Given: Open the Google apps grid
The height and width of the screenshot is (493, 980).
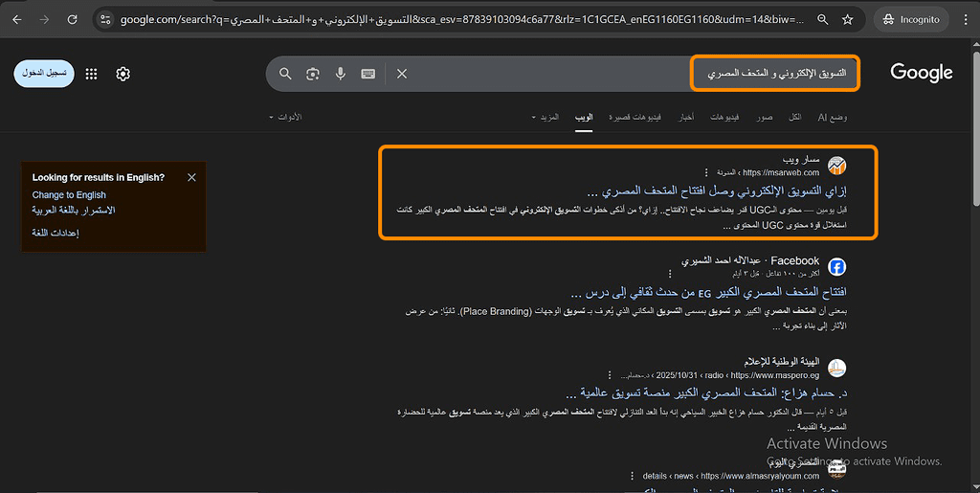Looking at the screenshot, I should [92, 74].
